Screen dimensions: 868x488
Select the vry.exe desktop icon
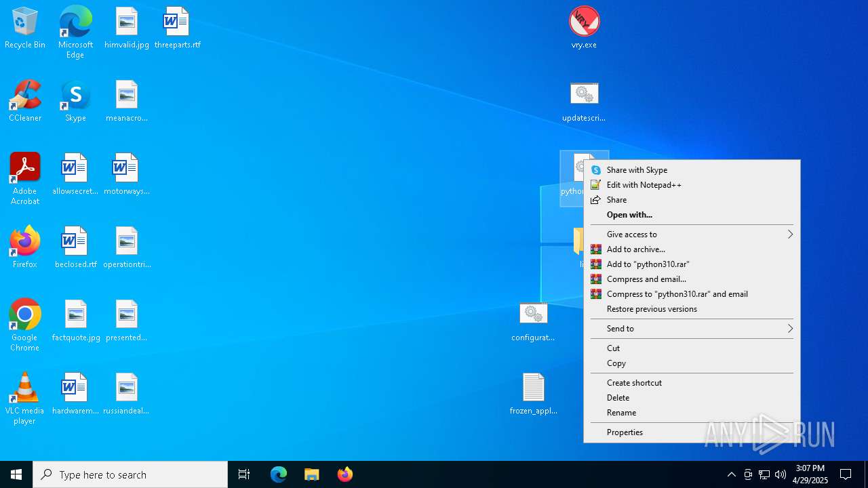[584, 28]
